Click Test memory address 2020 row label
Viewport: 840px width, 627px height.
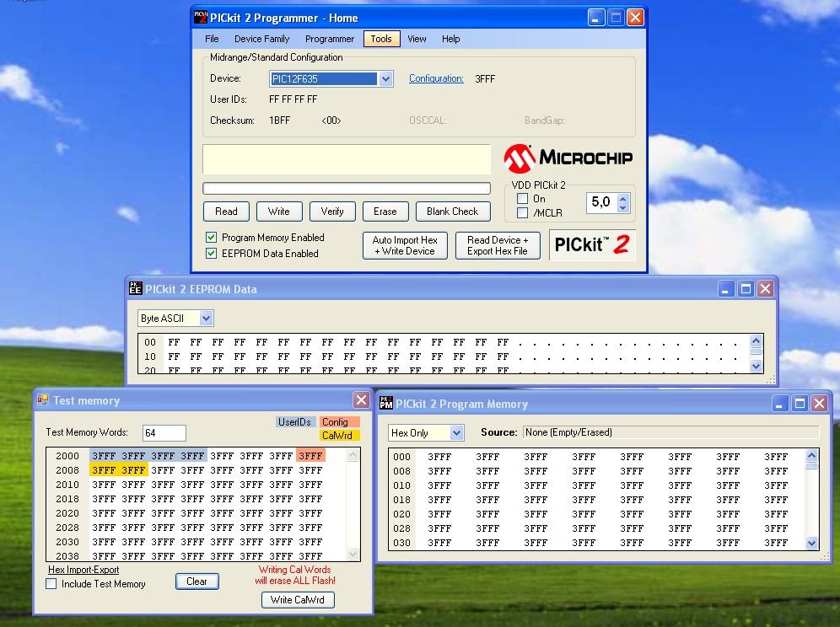pos(67,513)
